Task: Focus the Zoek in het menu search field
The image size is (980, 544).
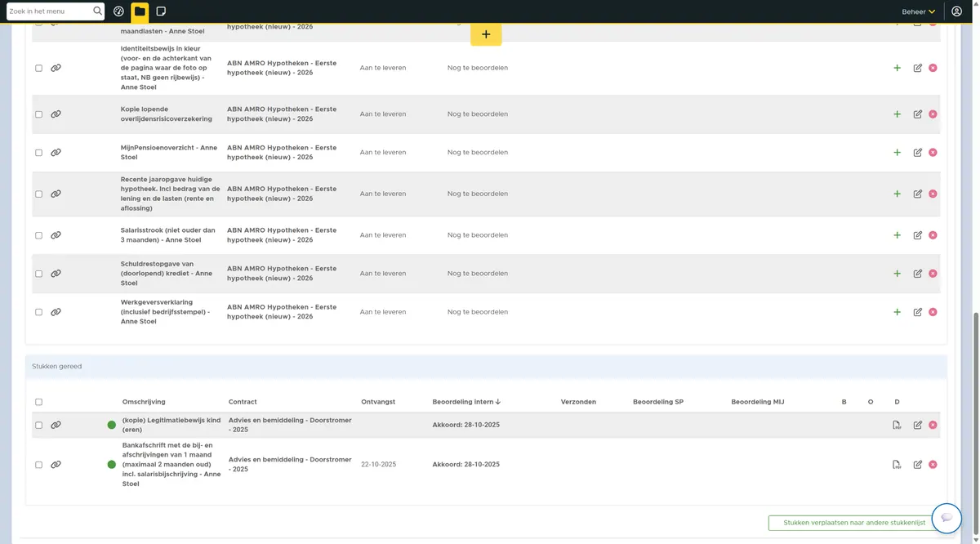Action: 49,11
